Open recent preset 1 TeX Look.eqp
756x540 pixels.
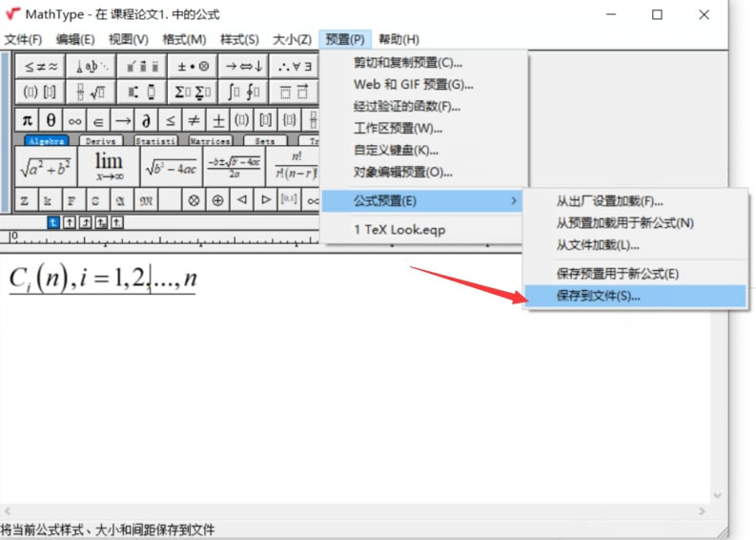[422, 230]
